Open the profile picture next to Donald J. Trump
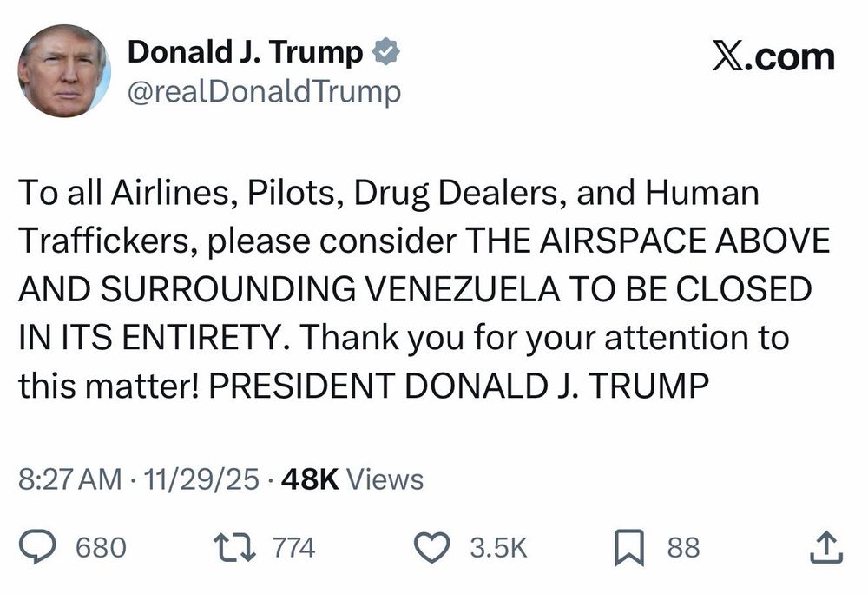Viewport: 868px width, 594px height. pos(64,70)
